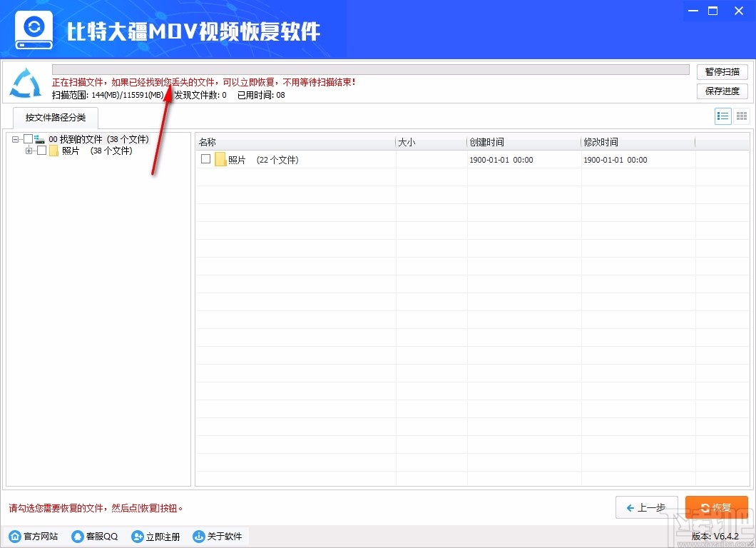The image size is (756, 548).
Task: Click the 官方网站 home icon
Action: (x=15, y=536)
